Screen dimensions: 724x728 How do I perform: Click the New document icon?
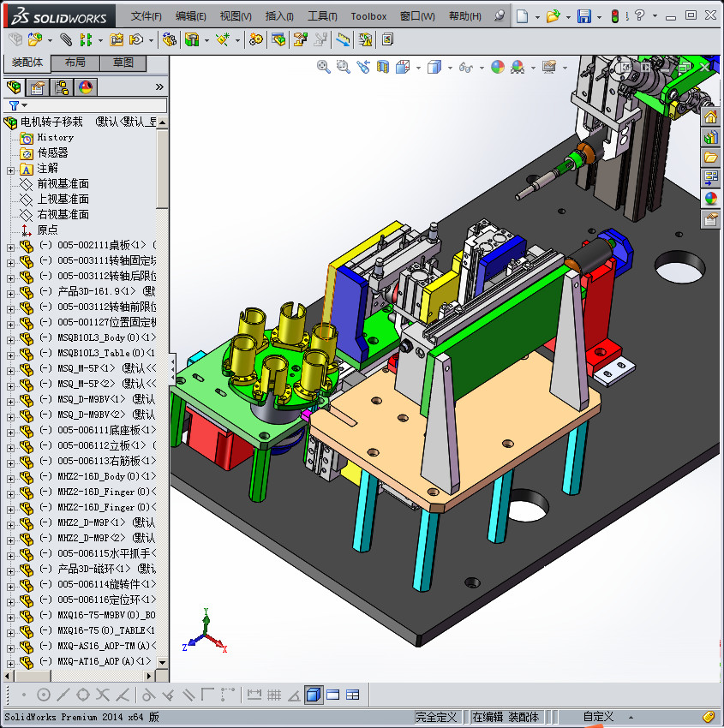tap(523, 16)
